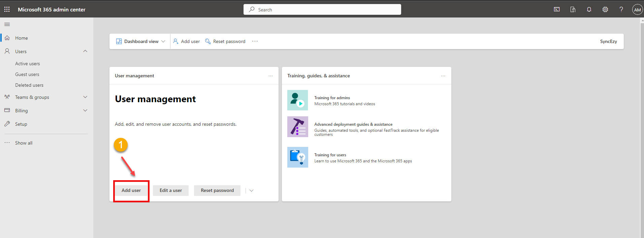Click the Home icon in the sidebar
644x238 pixels.
(x=7, y=38)
